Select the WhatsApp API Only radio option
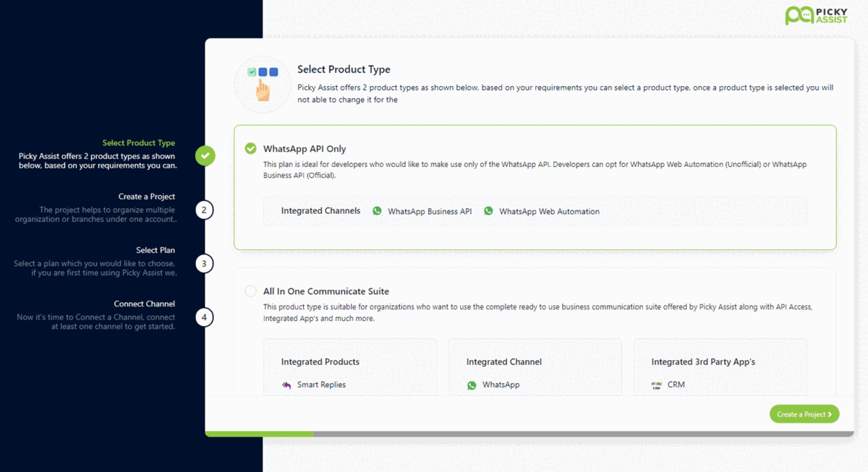Image resolution: width=868 pixels, height=472 pixels. pyautogui.click(x=250, y=148)
